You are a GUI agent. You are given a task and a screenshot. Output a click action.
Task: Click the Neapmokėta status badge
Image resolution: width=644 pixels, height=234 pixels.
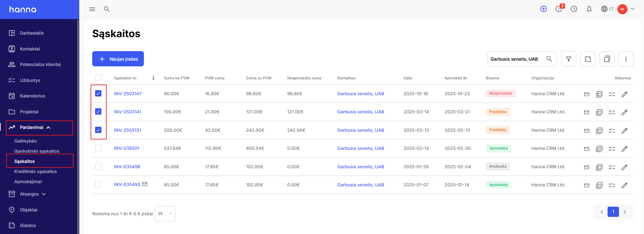click(x=501, y=93)
